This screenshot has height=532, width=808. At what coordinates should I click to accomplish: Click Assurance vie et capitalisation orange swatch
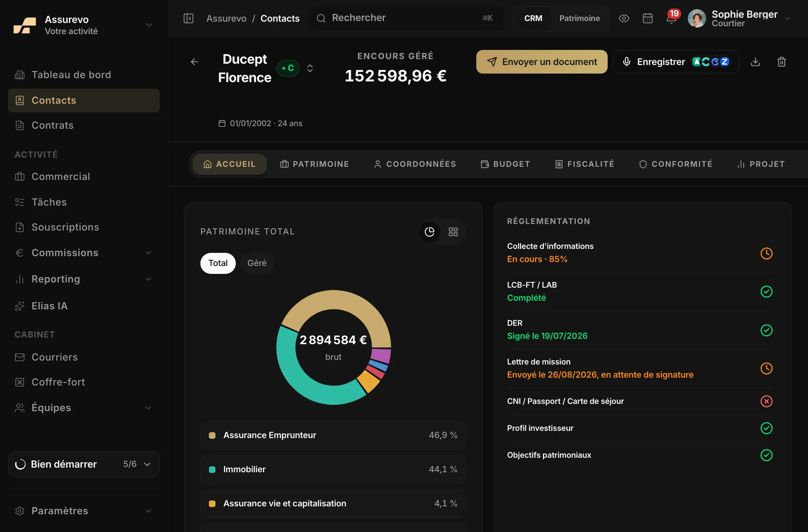pyautogui.click(x=212, y=504)
